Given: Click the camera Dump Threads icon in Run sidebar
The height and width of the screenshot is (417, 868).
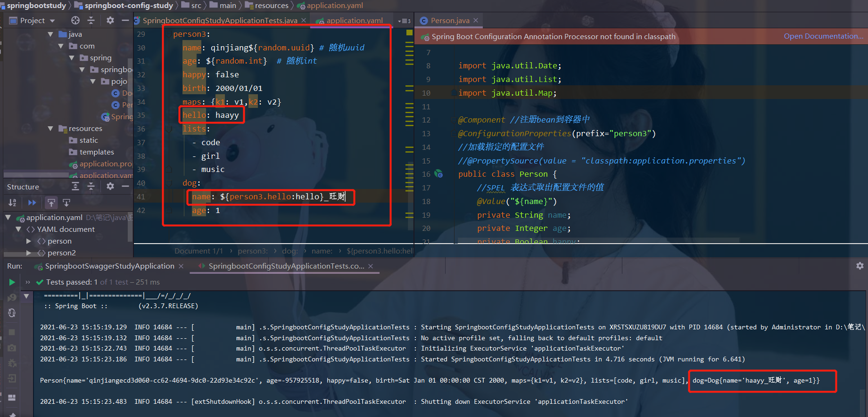Looking at the screenshot, I should [12, 348].
